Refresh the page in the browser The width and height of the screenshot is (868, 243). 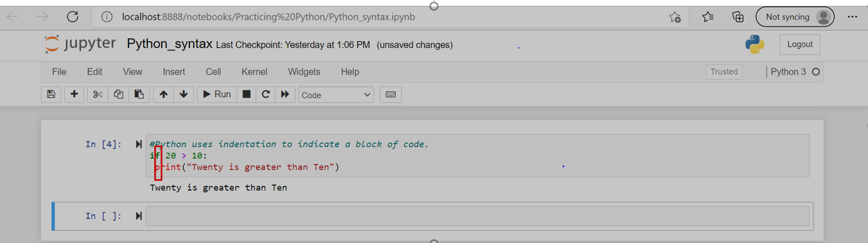point(73,17)
